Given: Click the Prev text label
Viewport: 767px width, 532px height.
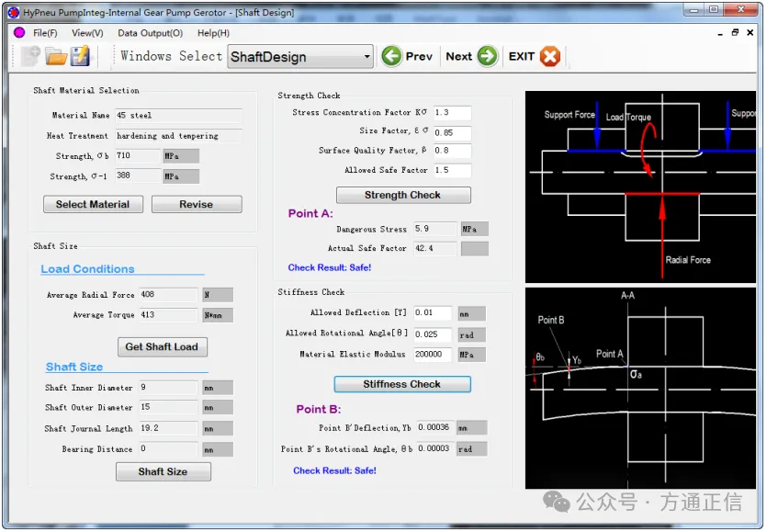Looking at the screenshot, I should pyautogui.click(x=419, y=57).
